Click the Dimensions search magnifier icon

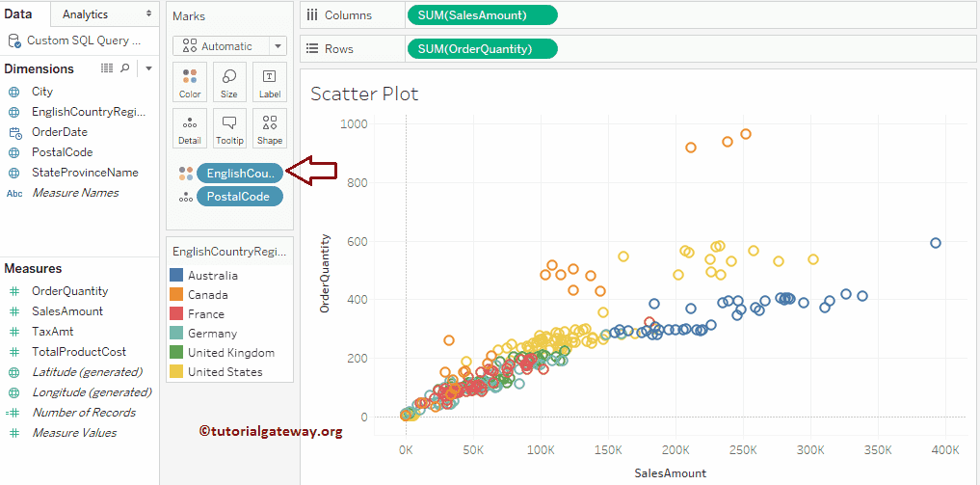pyautogui.click(x=124, y=68)
